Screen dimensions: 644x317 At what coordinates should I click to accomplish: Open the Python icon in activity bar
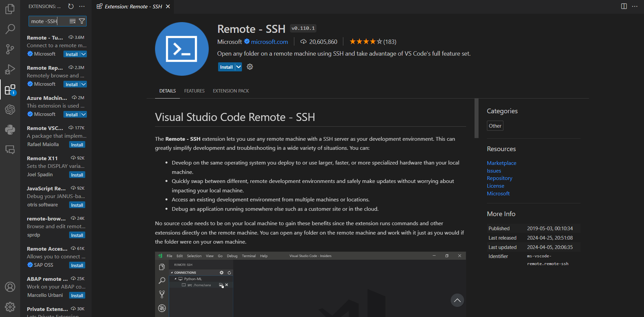(x=10, y=130)
